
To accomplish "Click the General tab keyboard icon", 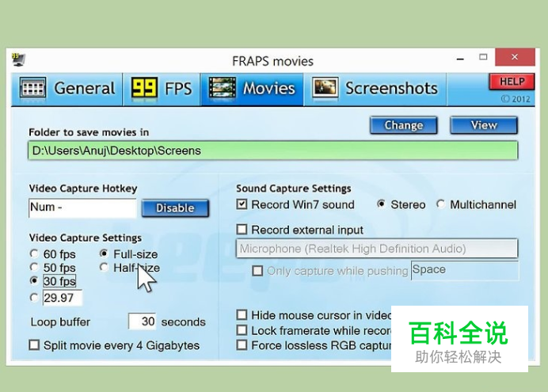I will pos(32,88).
